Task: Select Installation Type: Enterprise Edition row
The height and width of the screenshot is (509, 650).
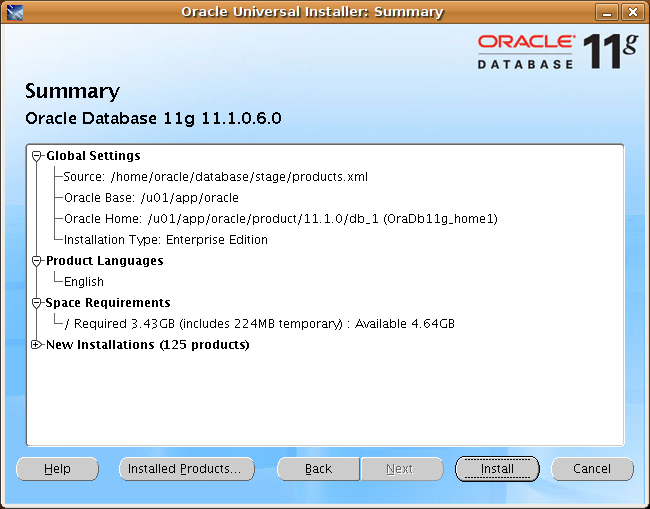Action: pyautogui.click(x=166, y=240)
